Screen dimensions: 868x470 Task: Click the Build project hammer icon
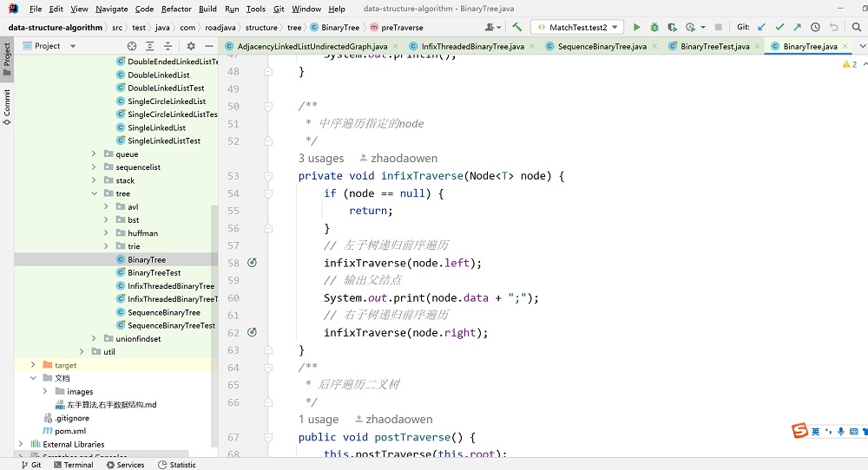517,27
